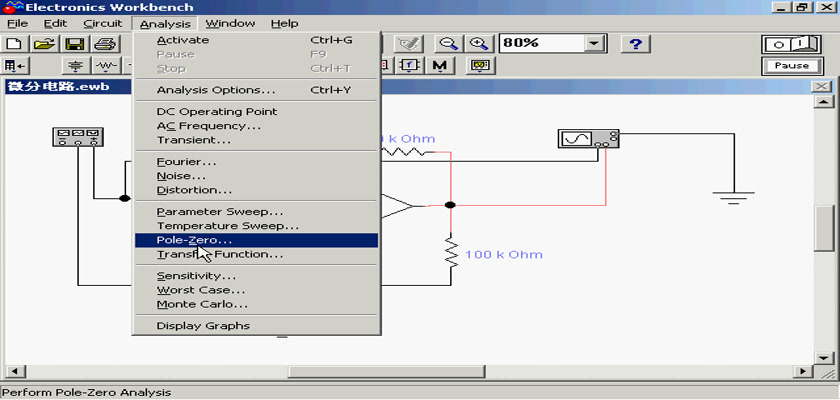Select the op-amp output triangle
Image resolution: width=840 pixels, height=400 pixels.
tap(396, 206)
